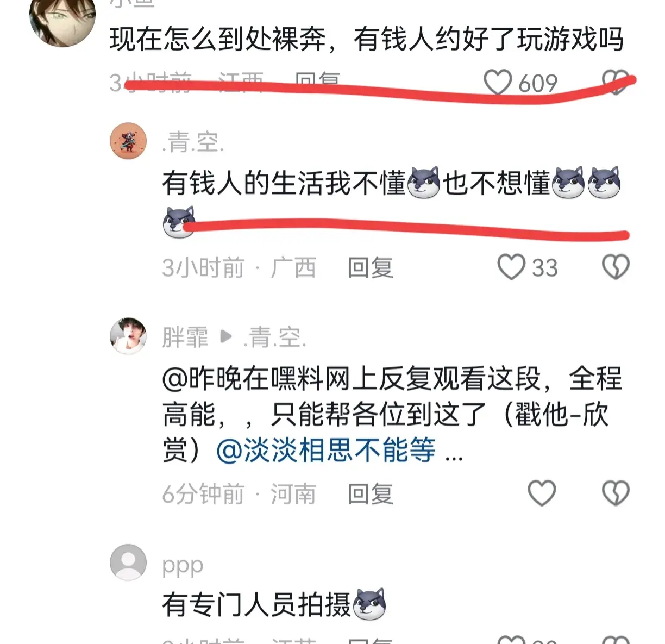Tap ppp's default gray avatar
665x644 pixels.
pos(128,562)
